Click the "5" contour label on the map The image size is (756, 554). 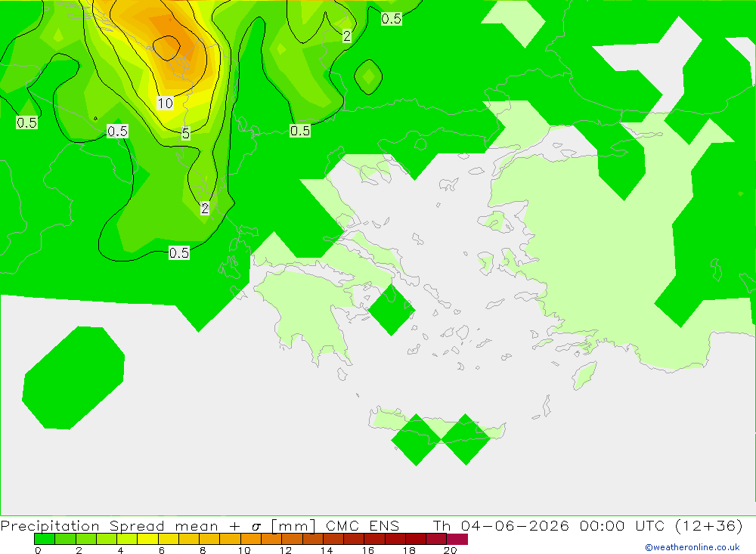[x=186, y=134]
